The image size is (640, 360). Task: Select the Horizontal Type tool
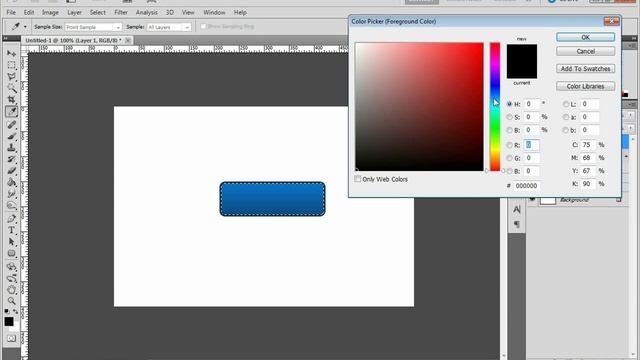pyautogui.click(x=11, y=230)
